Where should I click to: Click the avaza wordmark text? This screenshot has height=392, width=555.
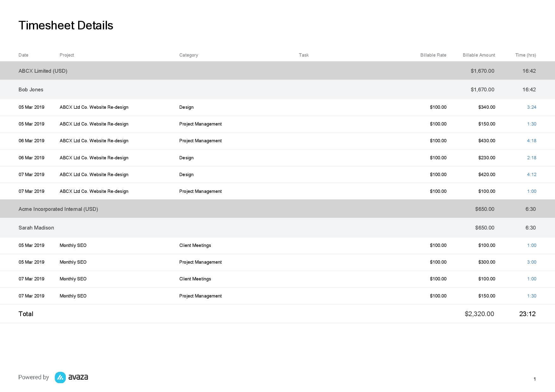click(x=78, y=377)
